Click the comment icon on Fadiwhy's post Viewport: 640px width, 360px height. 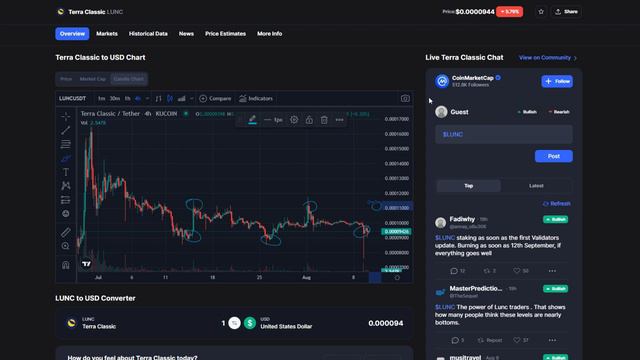coord(454,271)
